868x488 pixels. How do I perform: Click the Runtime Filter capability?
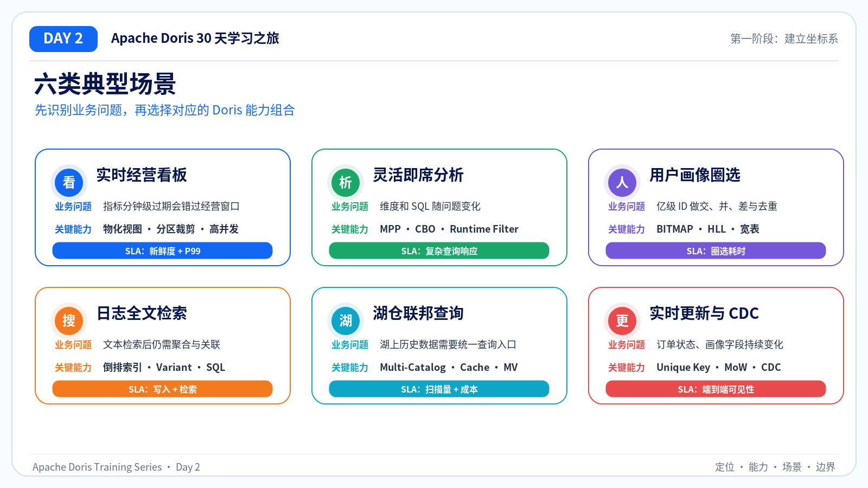point(484,229)
